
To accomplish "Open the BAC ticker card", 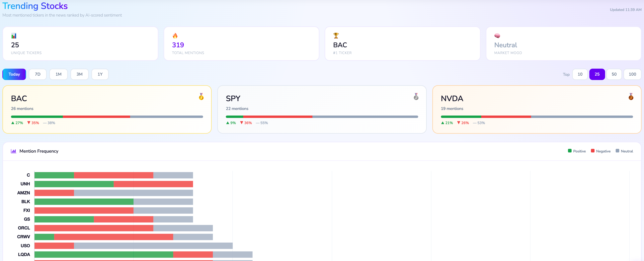I will 107,110.
